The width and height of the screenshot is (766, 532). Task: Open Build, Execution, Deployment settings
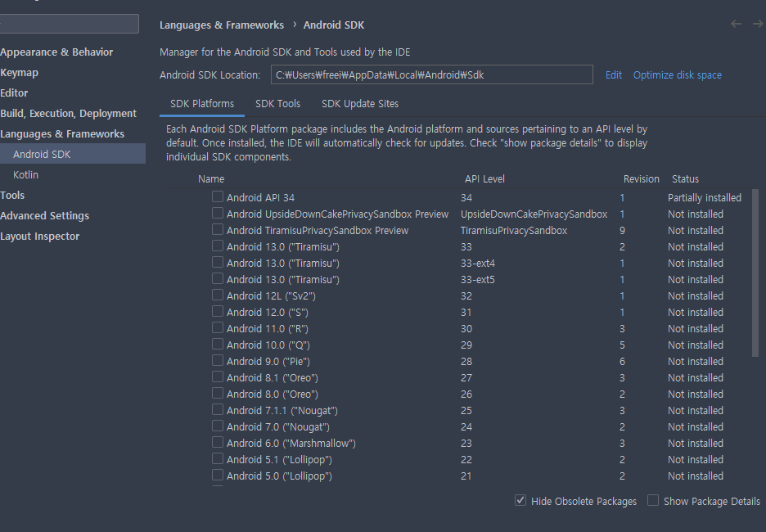tap(69, 113)
